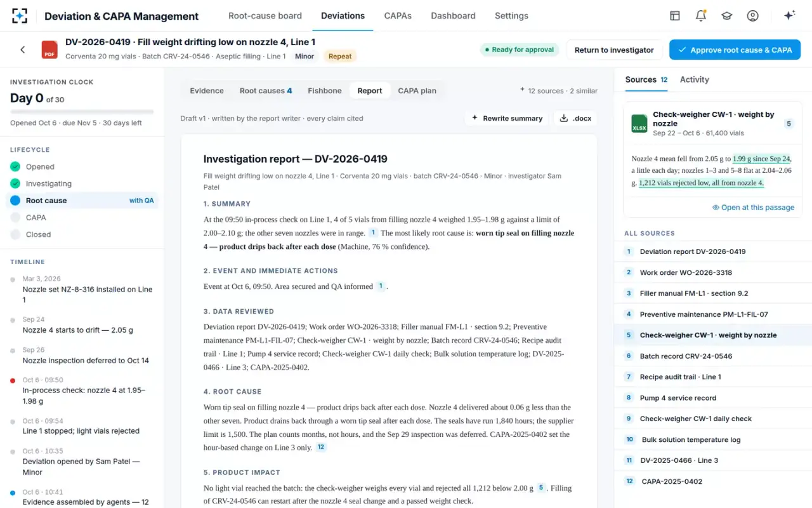Show the Fishbone sub-tab

coord(325,91)
